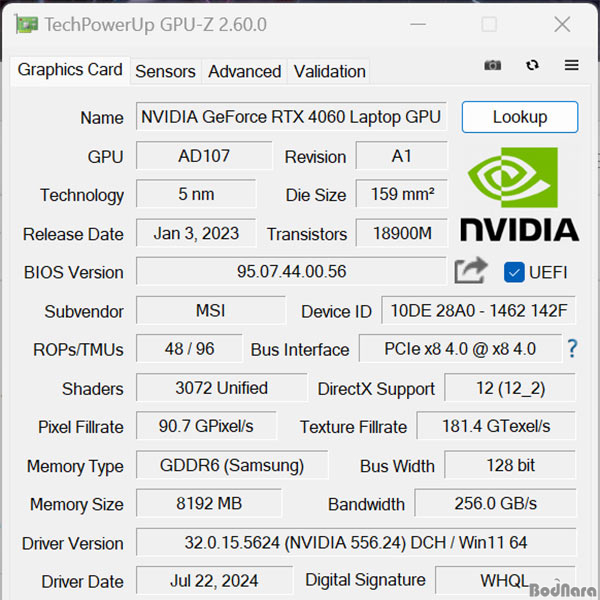Minimize the GPU-Z window

point(418,24)
